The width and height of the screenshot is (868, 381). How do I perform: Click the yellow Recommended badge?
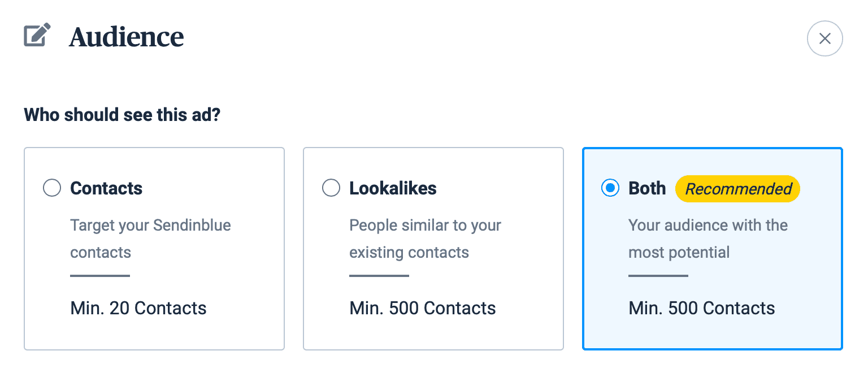[x=737, y=189]
